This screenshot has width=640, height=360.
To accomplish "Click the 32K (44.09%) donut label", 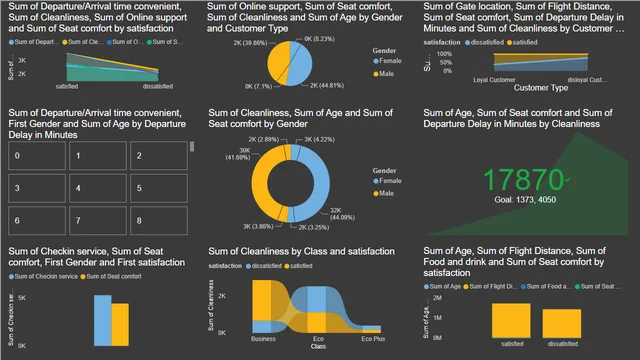I will tap(342, 214).
